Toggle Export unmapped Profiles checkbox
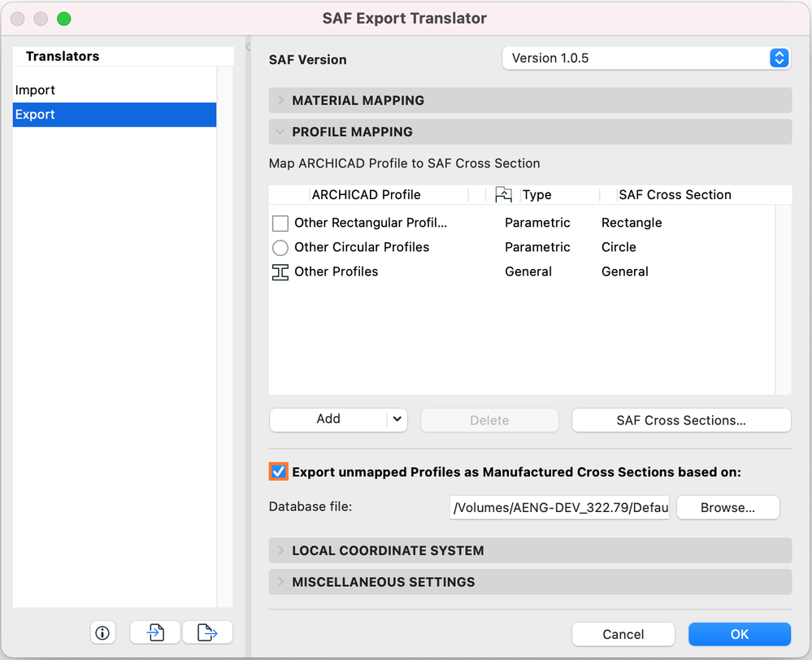 pos(279,472)
